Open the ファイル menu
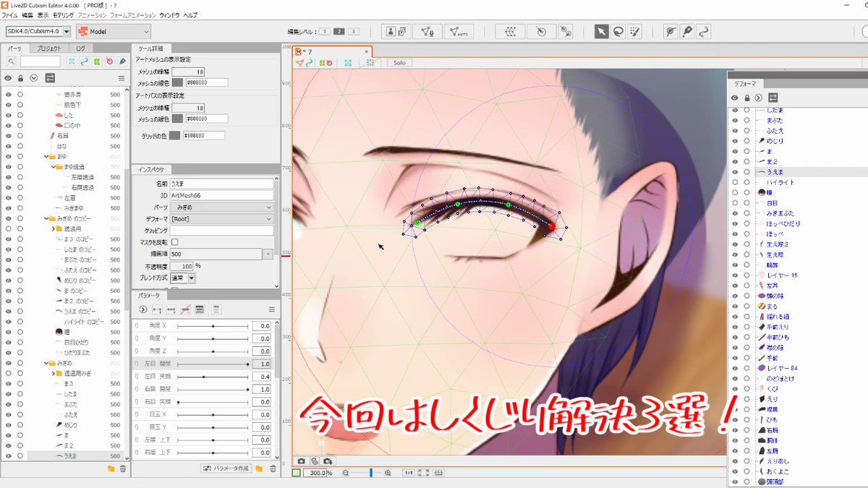 pyautogui.click(x=10, y=14)
